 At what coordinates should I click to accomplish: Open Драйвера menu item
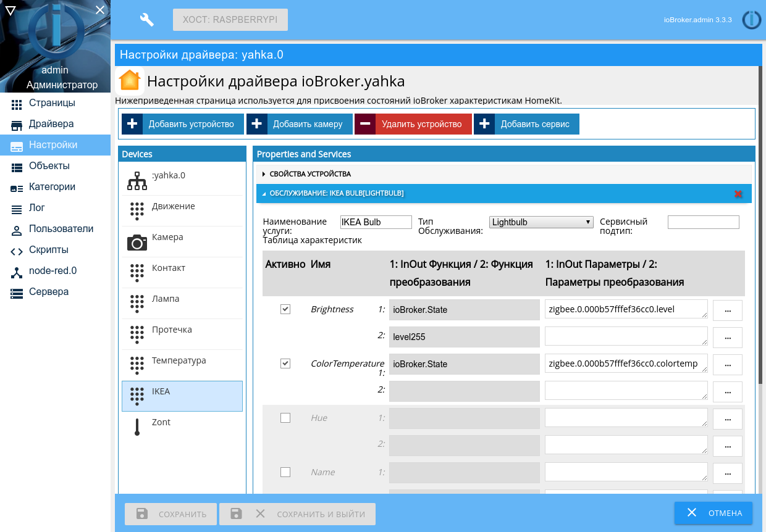pos(55,124)
